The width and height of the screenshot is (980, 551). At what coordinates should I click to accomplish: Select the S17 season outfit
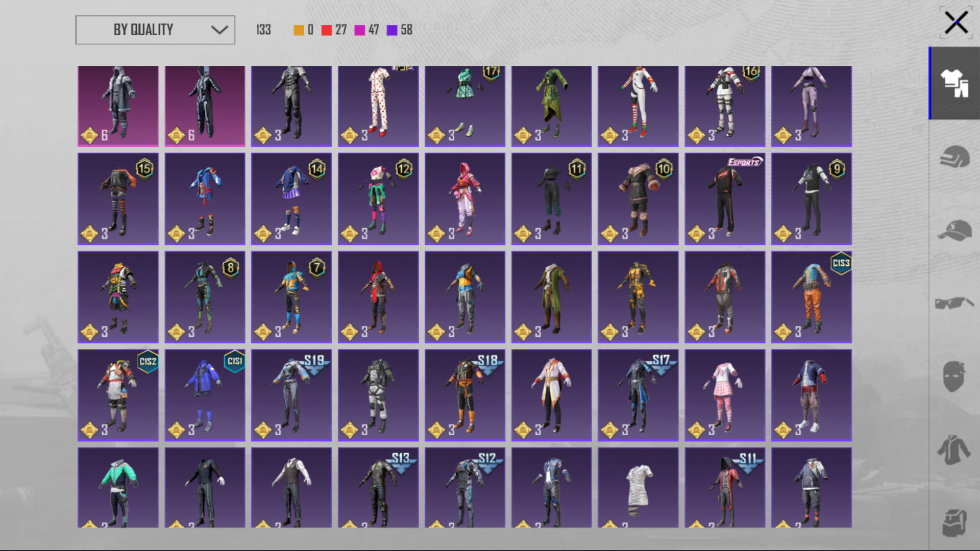pos(638,395)
